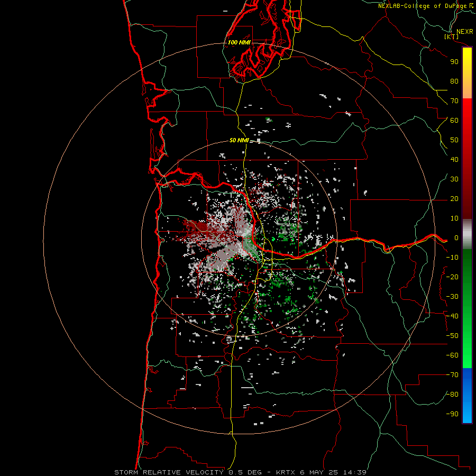This screenshot has height=476, width=476.
Task: Click the positive 40 scale value
Action: 454,160
